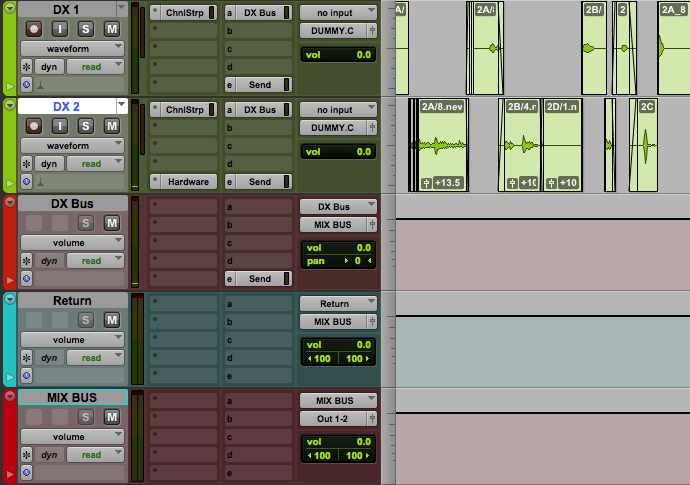Click the playlist triangle icon on DX Bus
The width and height of the screenshot is (690, 485).
click(x=10, y=201)
